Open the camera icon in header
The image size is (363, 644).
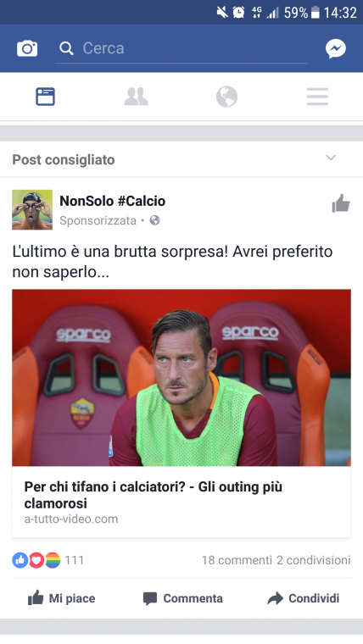click(27, 48)
